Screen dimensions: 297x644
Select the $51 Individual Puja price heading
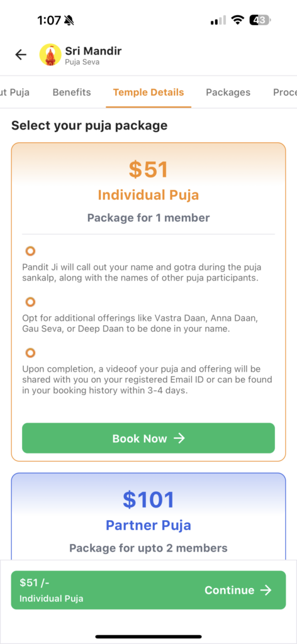tap(148, 169)
